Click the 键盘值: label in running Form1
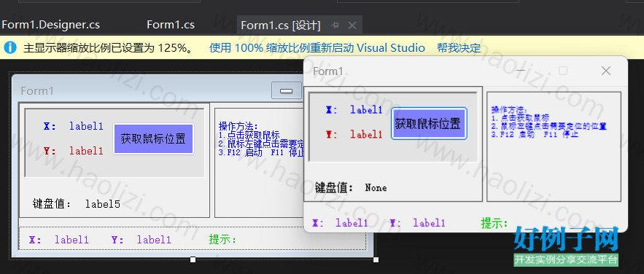The image size is (644, 274). tap(334, 187)
